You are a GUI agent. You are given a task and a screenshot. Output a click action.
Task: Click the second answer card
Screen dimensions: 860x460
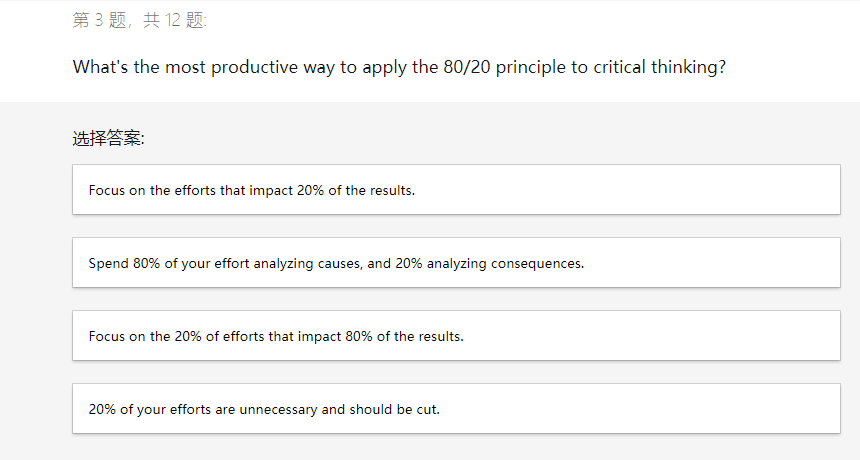(455, 263)
